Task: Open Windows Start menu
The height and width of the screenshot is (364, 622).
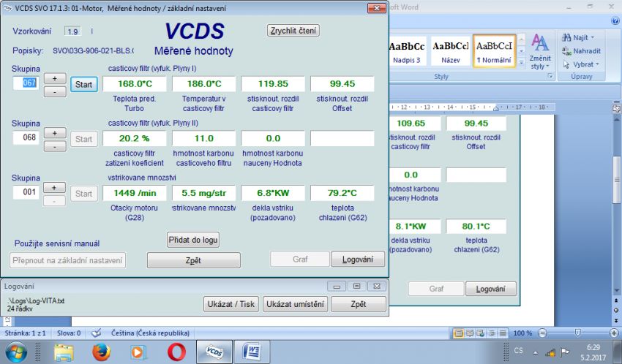Action: (x=16, y=352)
